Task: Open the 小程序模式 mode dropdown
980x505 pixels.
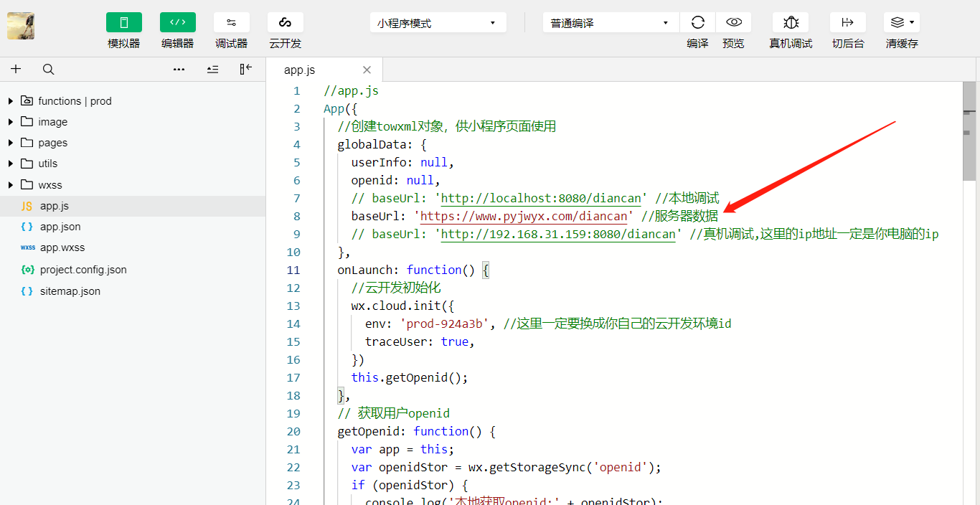Action: (438, 23)
